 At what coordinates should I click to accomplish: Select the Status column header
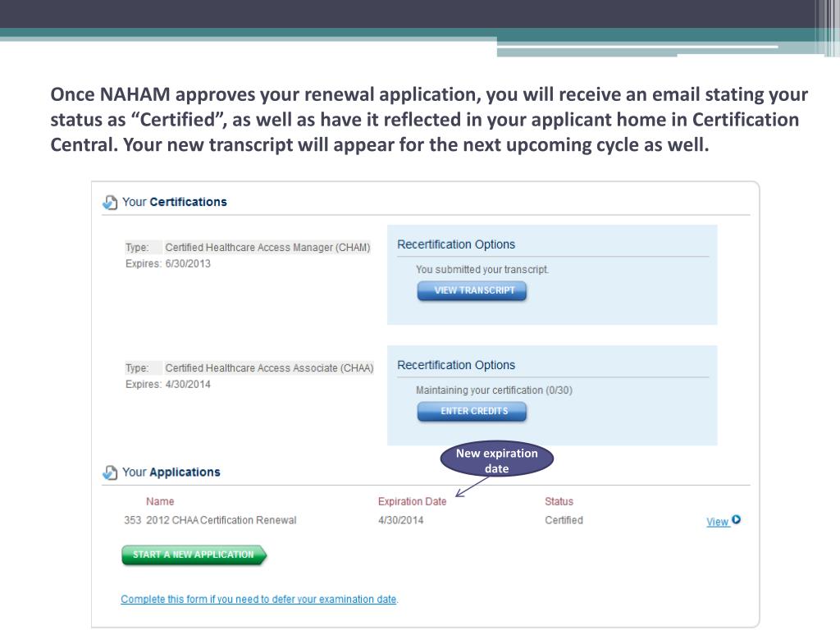tap(559, 501)
